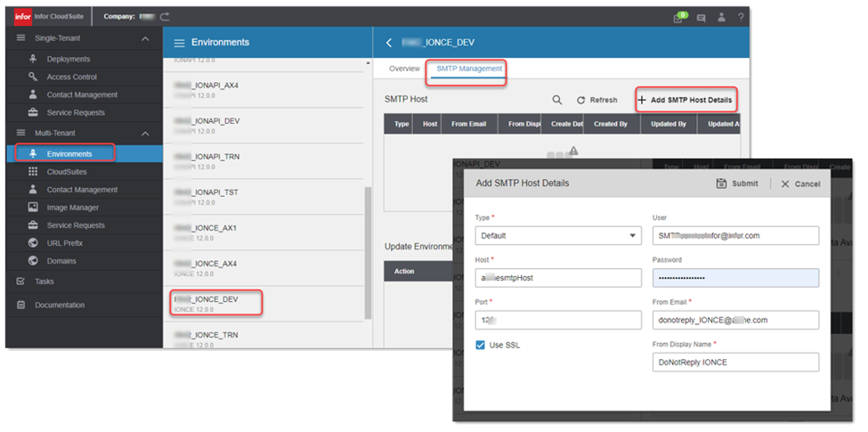This screenshot has width=868, height=432.
Task: Open the help question mark icon
Action: [741, 17]
